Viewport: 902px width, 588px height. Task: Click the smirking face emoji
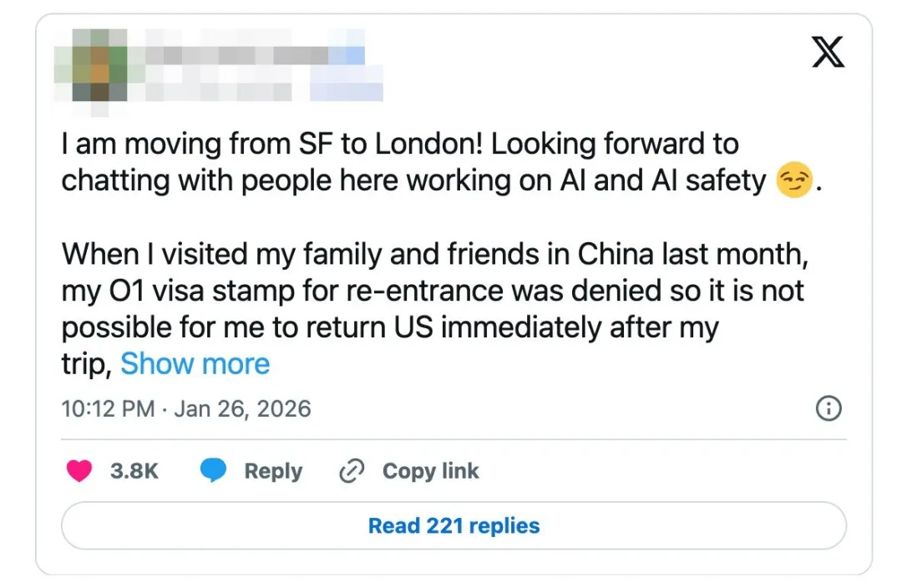coord(793,181)
